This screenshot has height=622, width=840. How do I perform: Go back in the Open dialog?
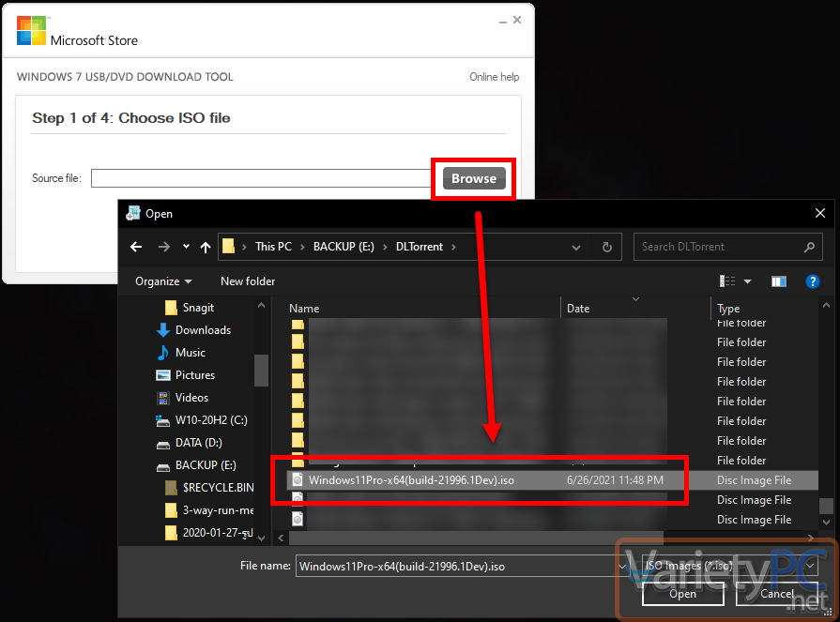(x=136, y=247)
